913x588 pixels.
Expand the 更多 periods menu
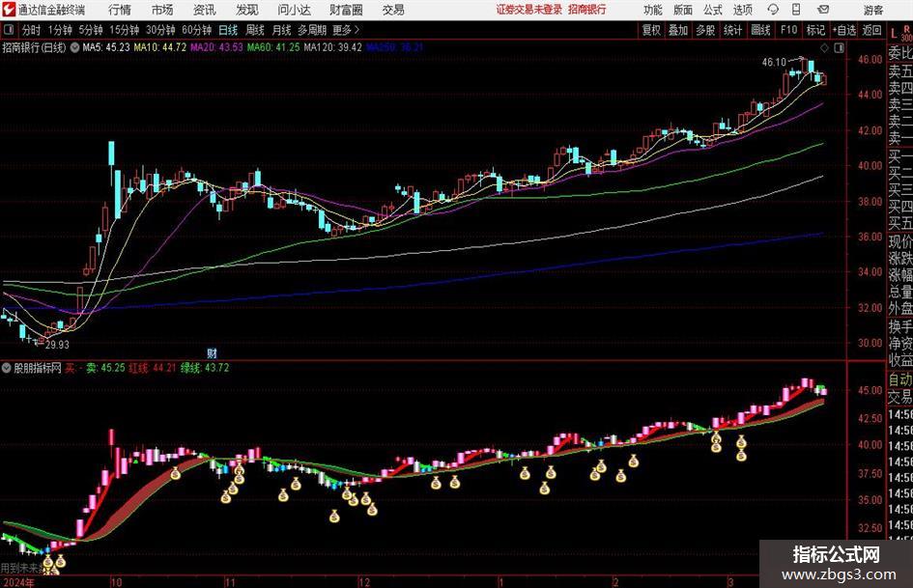click(x=345, y=30)
